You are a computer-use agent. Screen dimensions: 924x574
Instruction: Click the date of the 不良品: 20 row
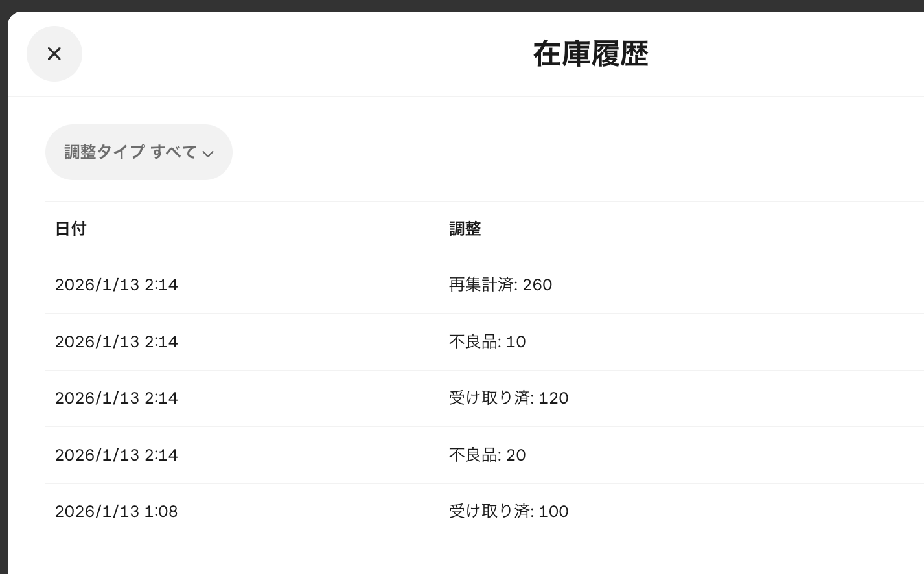[117, 455]
